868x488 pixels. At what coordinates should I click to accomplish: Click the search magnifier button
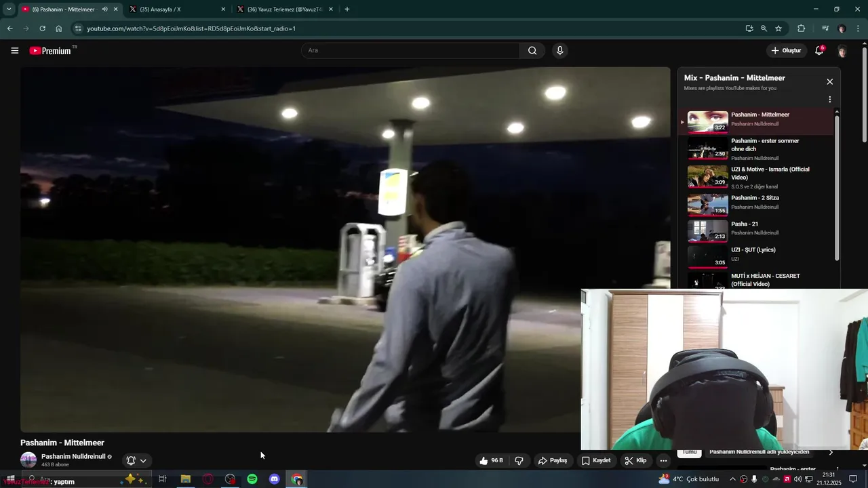pos(532,50)
